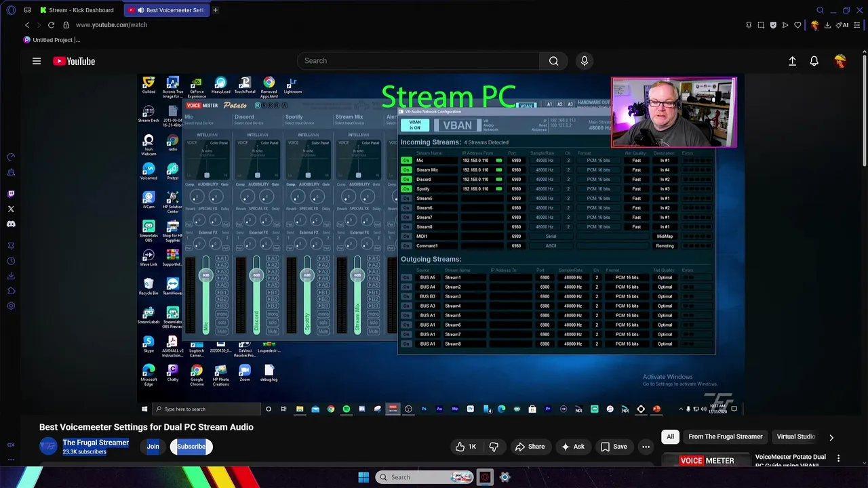
Task: Open History clock in the sidebar
Action: 11,261
